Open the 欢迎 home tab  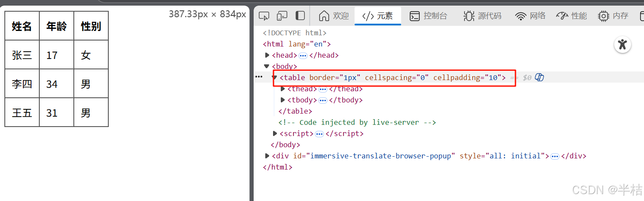click(x=333, y=16)
